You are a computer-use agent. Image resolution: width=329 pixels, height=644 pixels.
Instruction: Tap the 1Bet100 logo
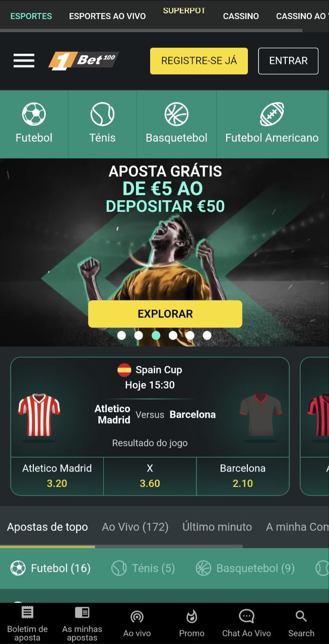84,61
